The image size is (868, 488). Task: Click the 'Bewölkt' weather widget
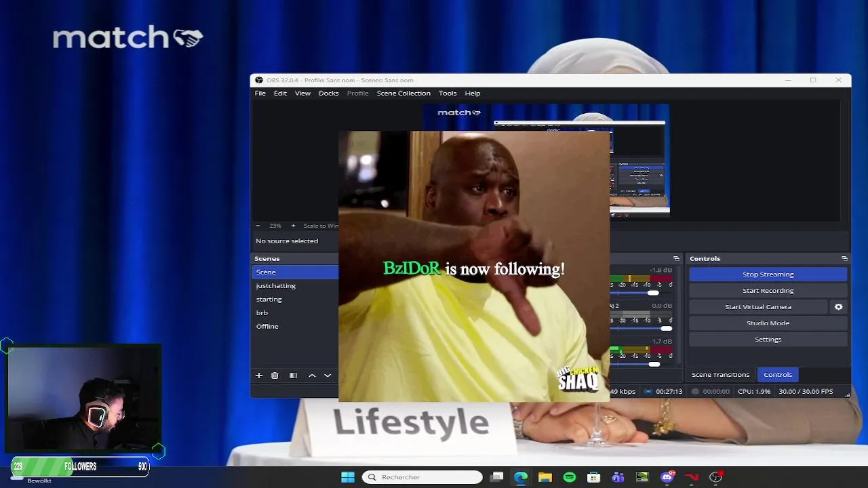coord(39,481)
